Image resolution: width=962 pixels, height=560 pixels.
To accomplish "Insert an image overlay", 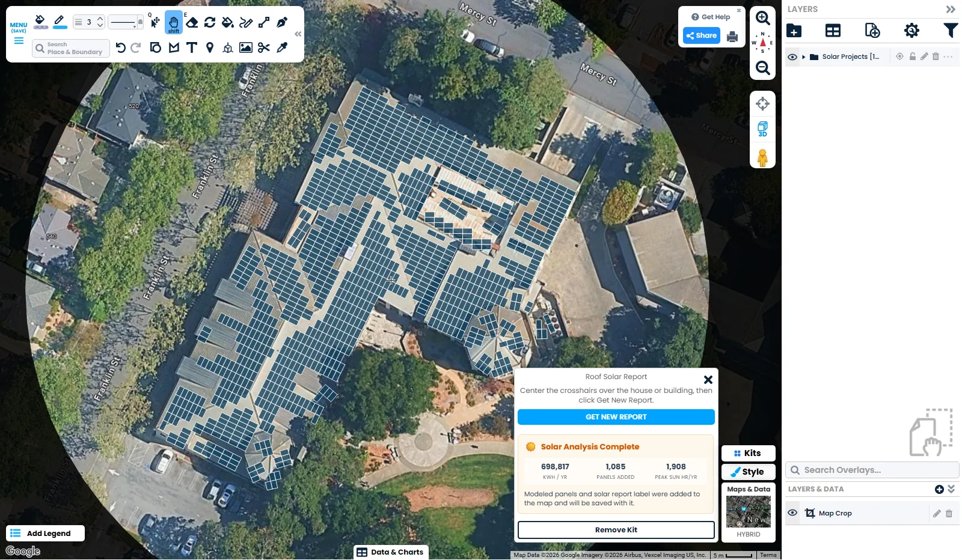I will pyautogui.click(x=246, y=47).
